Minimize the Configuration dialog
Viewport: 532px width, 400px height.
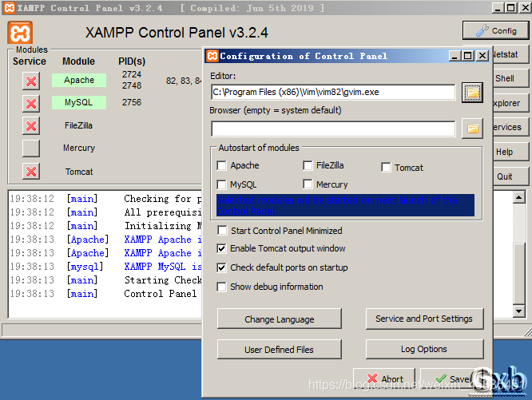tap(455, 56)
